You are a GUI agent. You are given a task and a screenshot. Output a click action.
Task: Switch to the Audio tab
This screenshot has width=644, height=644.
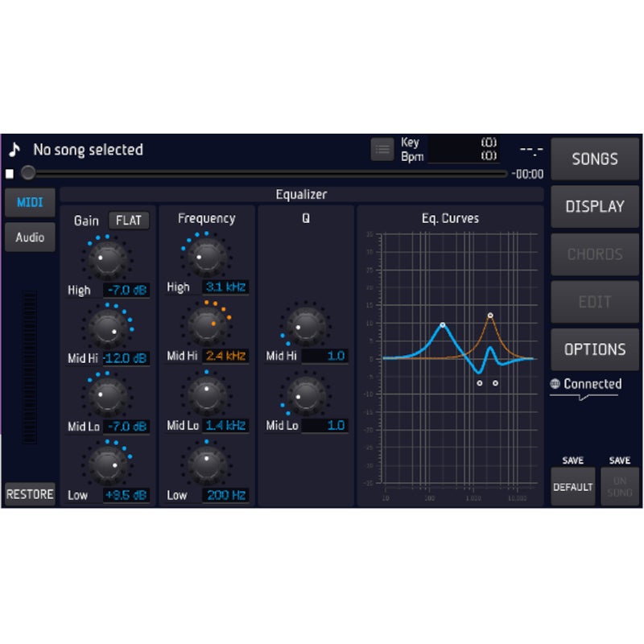tap(30, 237)
